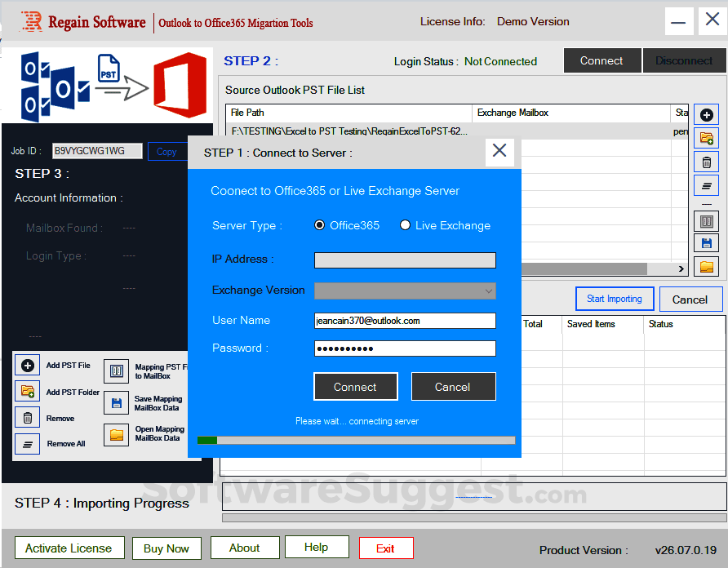The height and width of the screenshot is (568, 728).
Task: Click the Add PST Folder icon in right toolbar
Action: pyautogui.click(x=707, y=139)
